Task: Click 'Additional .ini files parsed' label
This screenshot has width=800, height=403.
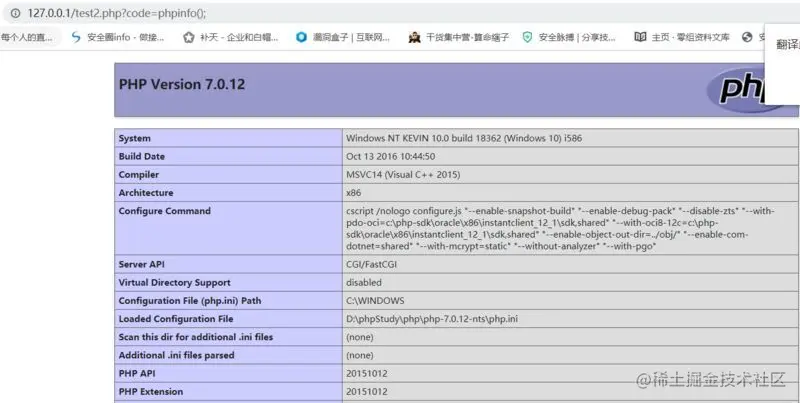Action: coord(177,356)
